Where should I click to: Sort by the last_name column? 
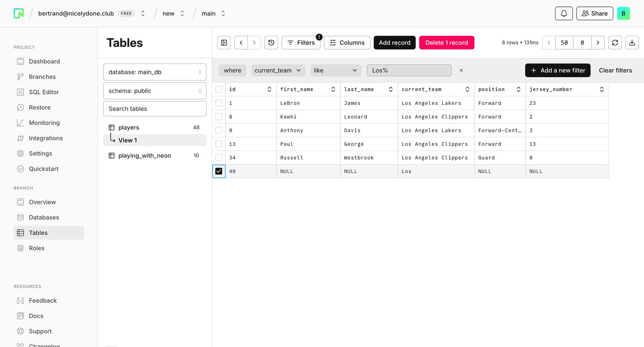click(x=391, y=90)
